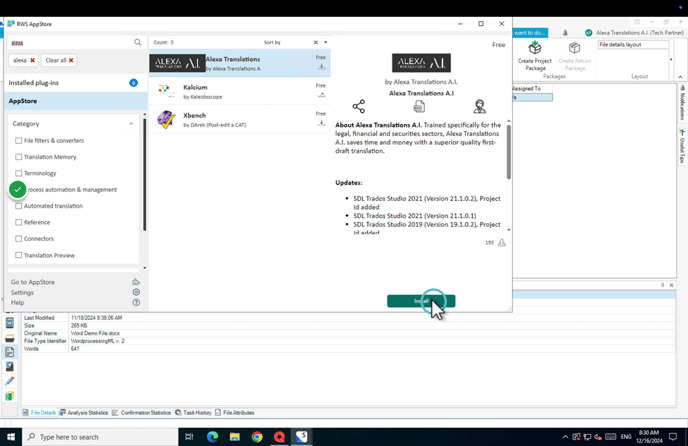Click the Go to AppStore home icon

(136, 282)
